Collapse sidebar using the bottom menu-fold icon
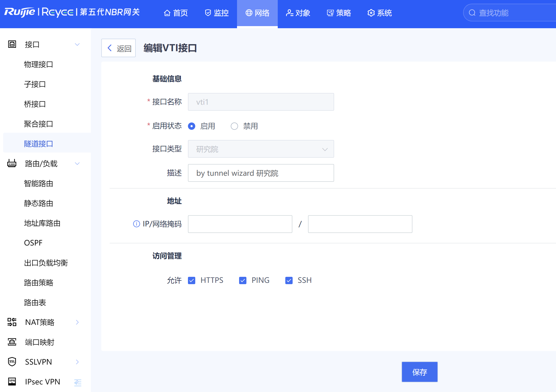Viewport: 556px width, 392px height. pos(78,383)
